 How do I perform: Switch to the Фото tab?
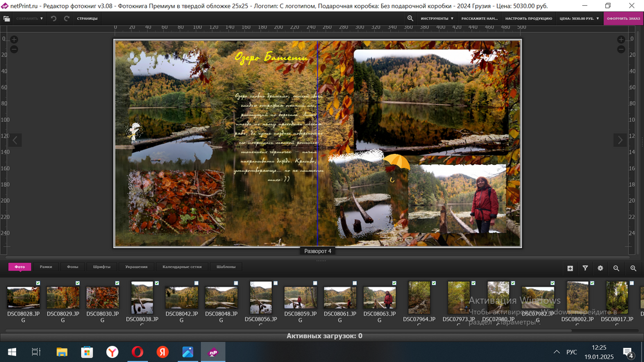(20, 267)
